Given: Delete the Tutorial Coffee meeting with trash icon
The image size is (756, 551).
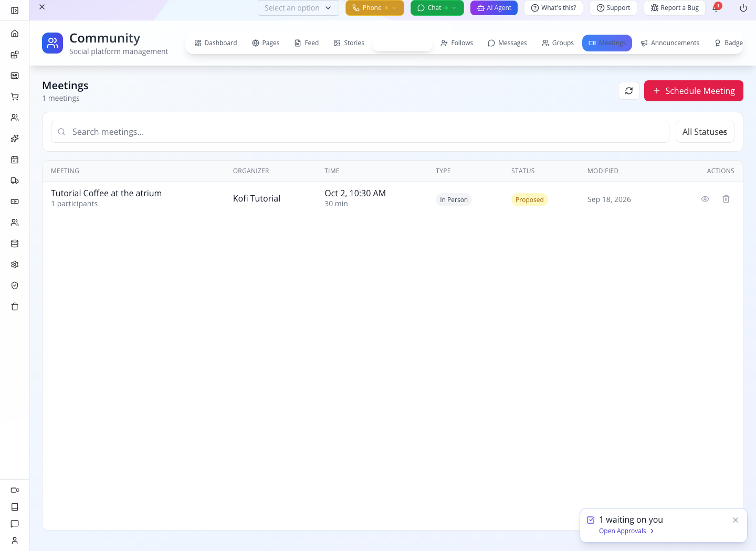Looking at the screenshot, I should tap(726, 199).
